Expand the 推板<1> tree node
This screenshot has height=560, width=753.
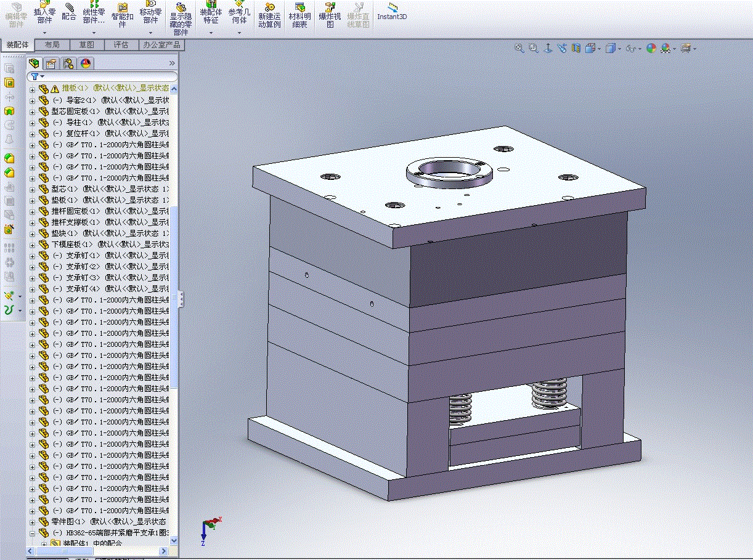[32, 89]
